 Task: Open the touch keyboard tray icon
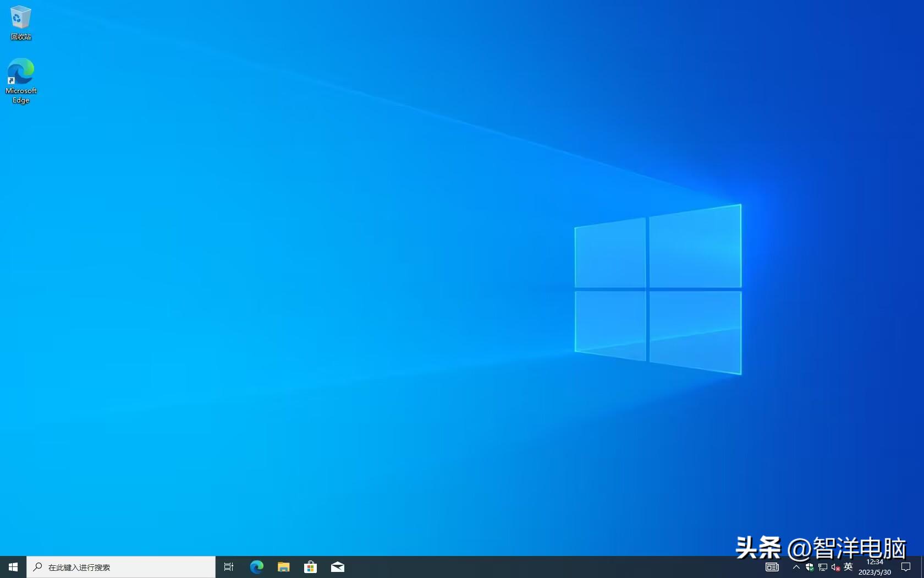pos(772,567)
